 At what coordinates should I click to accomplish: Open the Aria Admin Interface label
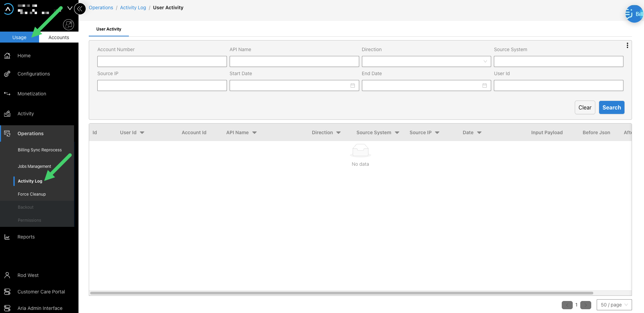(40, 308)
